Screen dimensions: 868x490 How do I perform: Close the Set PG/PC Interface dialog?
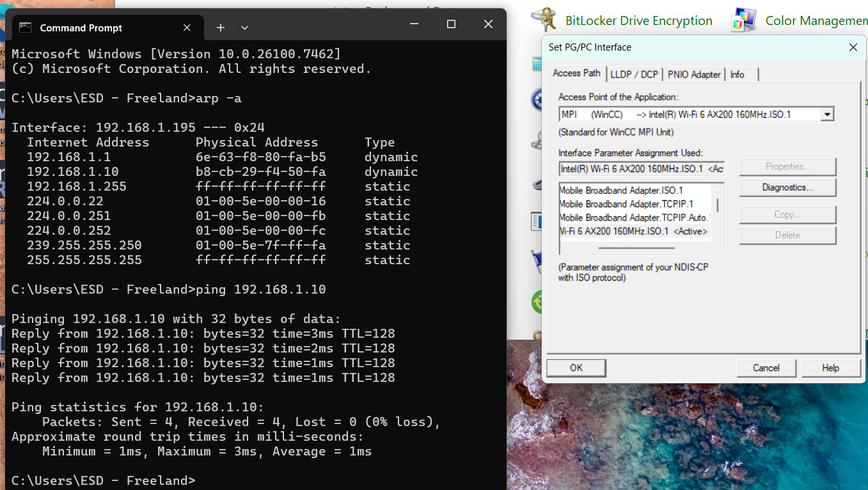[x=853, y=47]
